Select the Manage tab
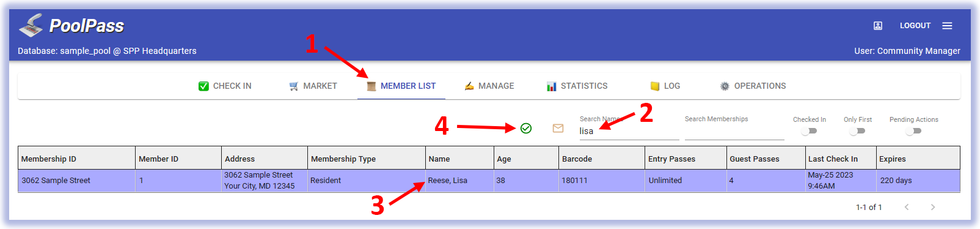This screenshot has width=980, height=229. [x=489, y=86]
